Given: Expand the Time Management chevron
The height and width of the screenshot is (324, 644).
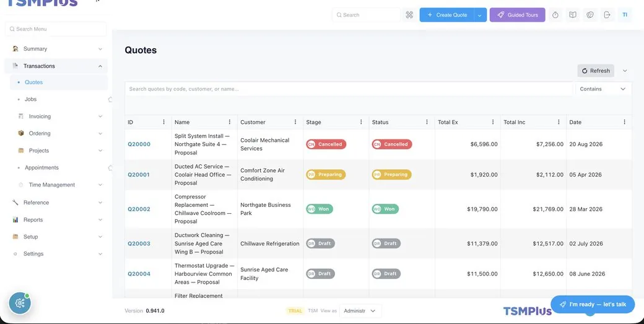Looking at the screenshot, I should coord(100,185).
